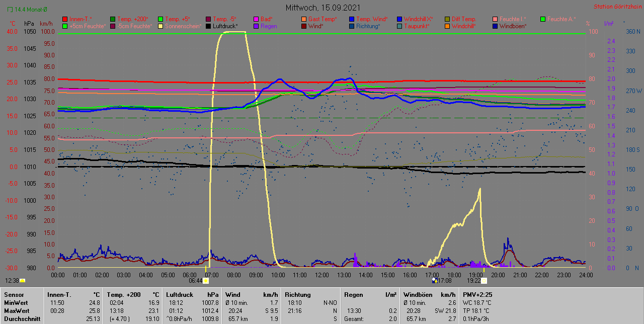The height and width of the screenshot is (324, 644).
Task: Click the MaxWert row label
Action: pyautogui.click(x=16, y=311)
